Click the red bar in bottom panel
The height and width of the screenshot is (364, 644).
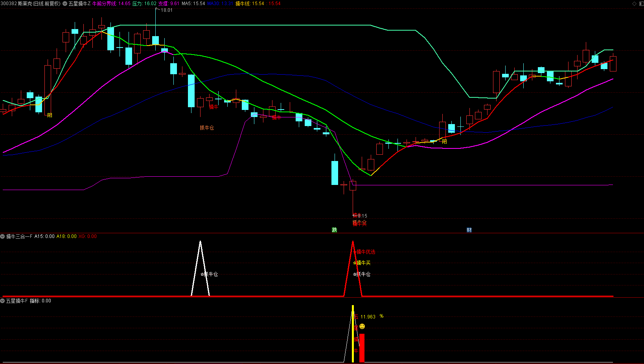(x=362, y=348)
